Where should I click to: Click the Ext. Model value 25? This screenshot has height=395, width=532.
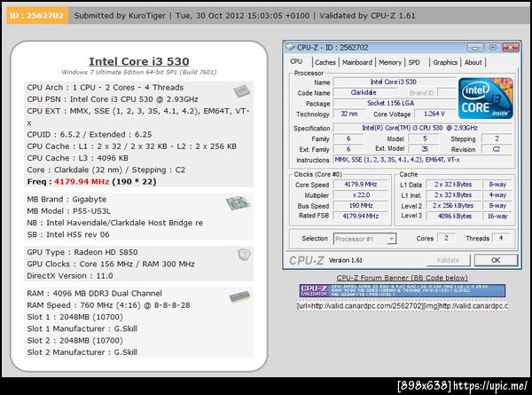[425, 149]
